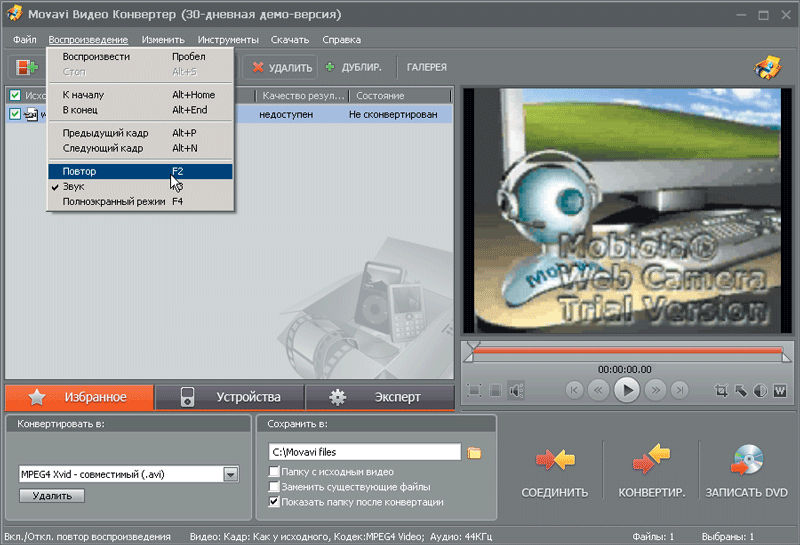The image size is (800, 545).
Task: Jump to start with the skip-back icon
Action: click(x=575, y=390)
